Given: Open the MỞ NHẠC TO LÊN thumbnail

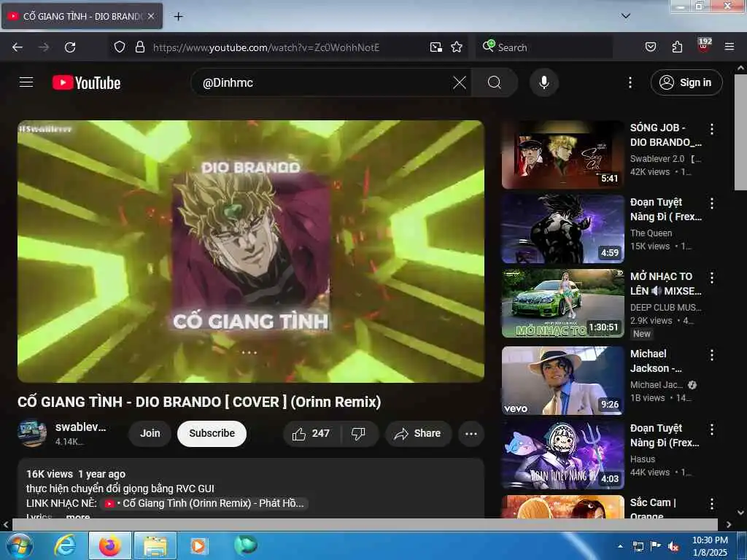Looking at the screenshot, I should click(x=563, y=303).
